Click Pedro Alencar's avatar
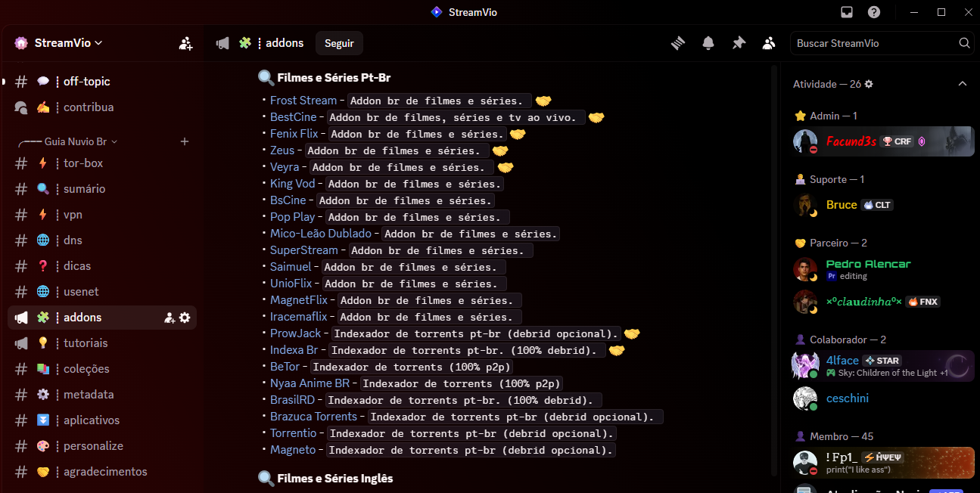The image size is (980, 493). point(805,269)
